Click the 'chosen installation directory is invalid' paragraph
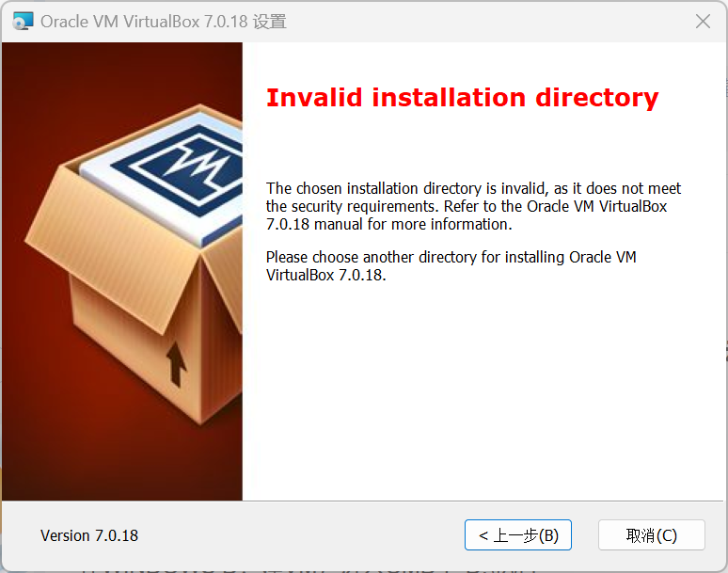Viewport: 728px width, 573px height. (x=473, y=206)
